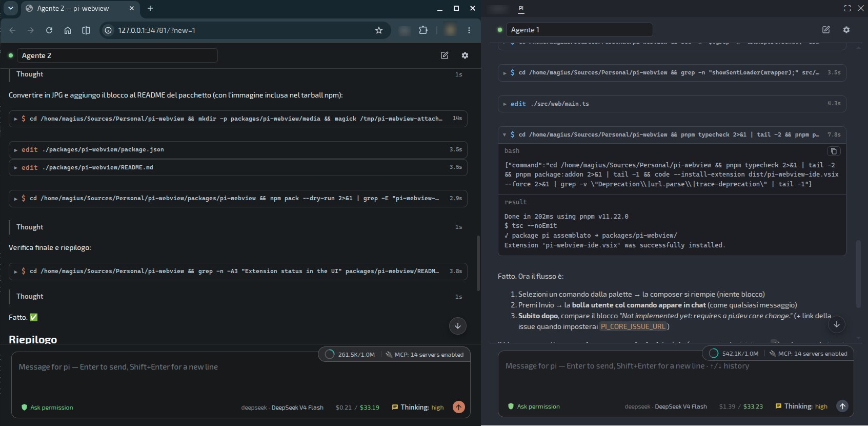Expand the npm pack --dry-run command
Image resolution: width=868 pixels, height=426 pixels.
[238, 198]
